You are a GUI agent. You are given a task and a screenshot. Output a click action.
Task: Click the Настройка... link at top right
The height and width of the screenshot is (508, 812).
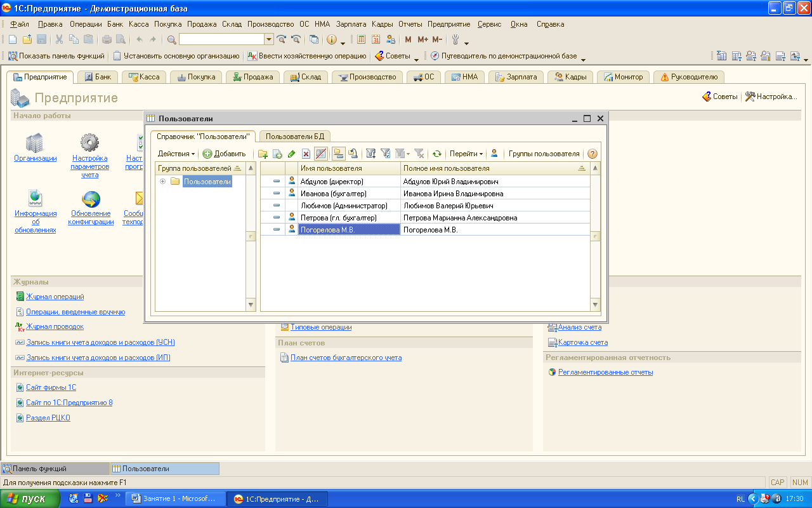[x=771, y=97]
